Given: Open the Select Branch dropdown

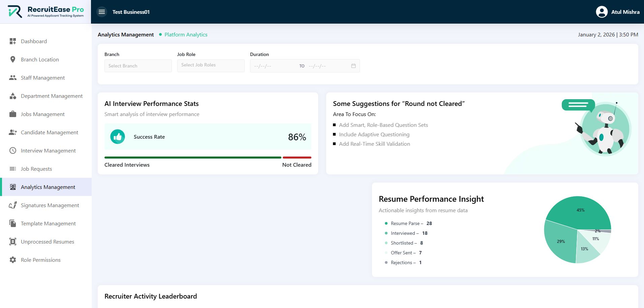Looking at the screenshot, I should (x=138, y=66).
